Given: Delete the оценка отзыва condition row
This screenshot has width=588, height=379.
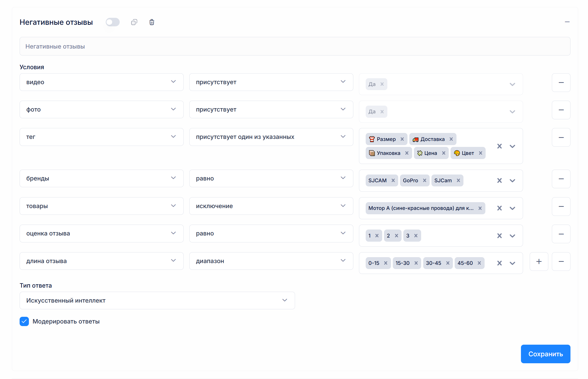Looking at the screenshot, I should (x=561, y=234).
